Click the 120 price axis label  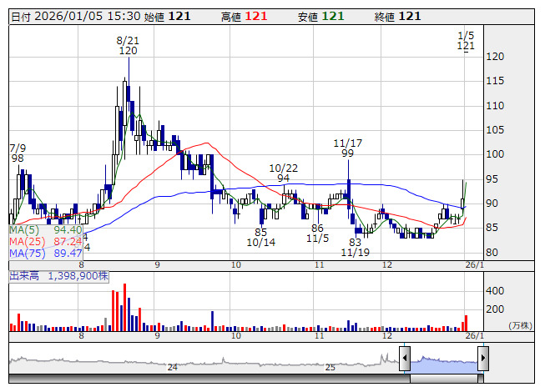(495, 57)
